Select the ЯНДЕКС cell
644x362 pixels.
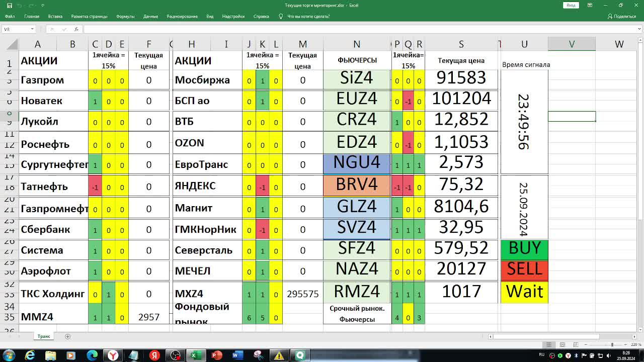207,186
